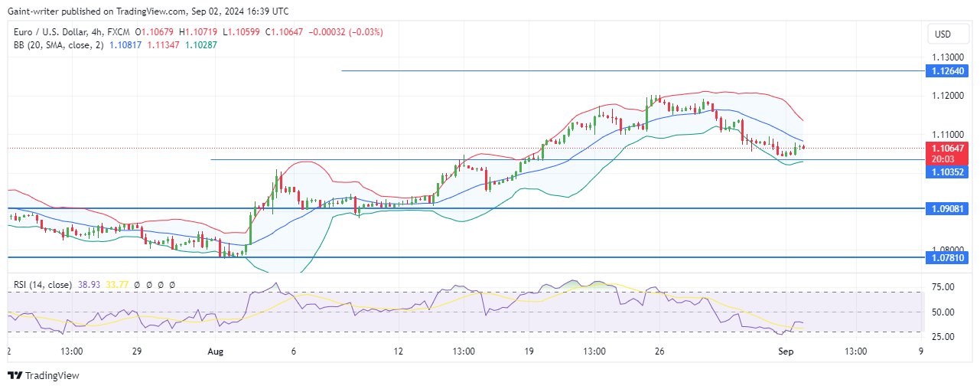
Task: Click the RSI 25.00 scale label
Action: tap(943, 336)
